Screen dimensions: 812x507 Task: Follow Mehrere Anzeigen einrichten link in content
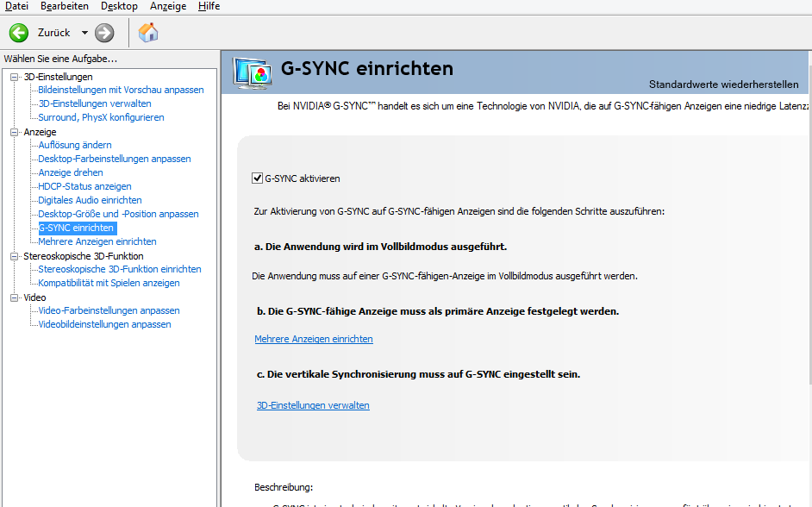313,339
